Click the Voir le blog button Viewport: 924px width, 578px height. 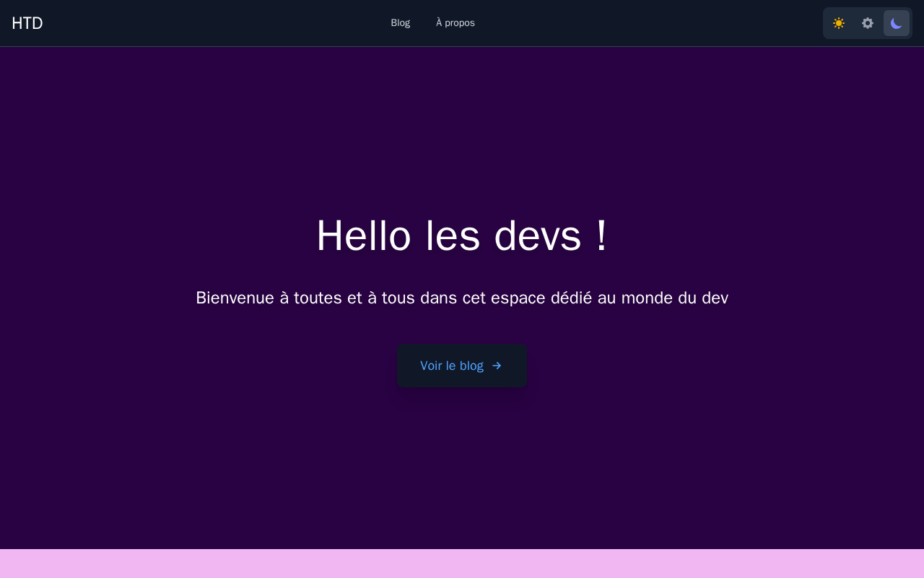pos(462,366)
